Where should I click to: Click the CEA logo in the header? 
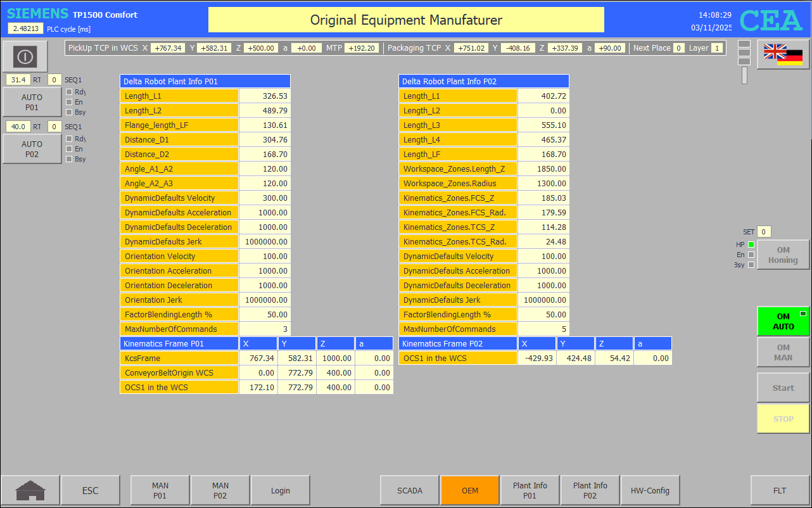point(771,20)
